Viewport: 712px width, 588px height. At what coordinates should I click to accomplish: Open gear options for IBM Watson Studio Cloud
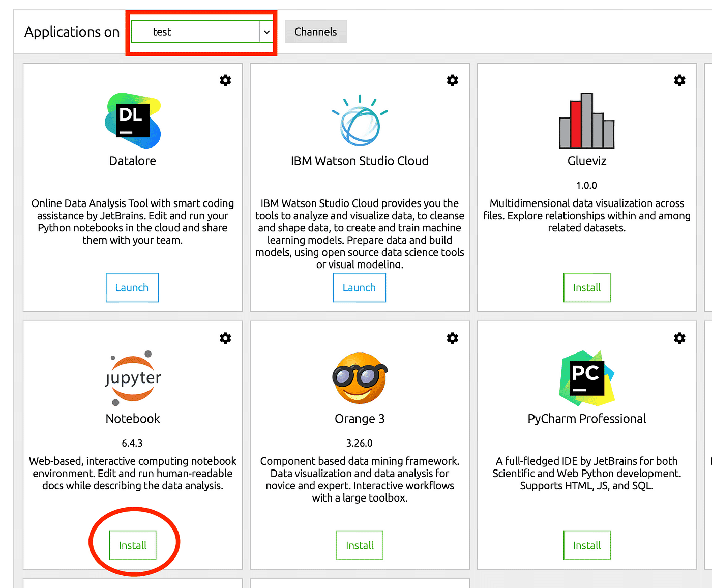click(x=452, y=80)
